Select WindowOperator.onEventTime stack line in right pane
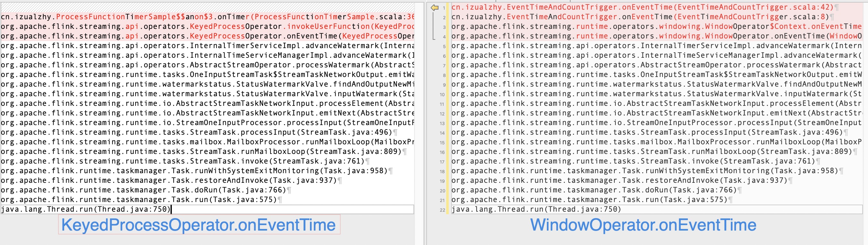 657,36
